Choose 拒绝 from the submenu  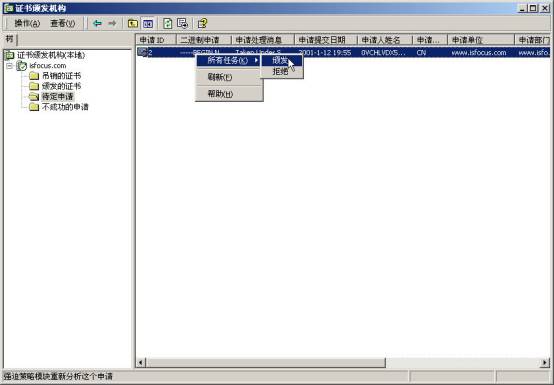pyautogui.click(x=282, y=72)
